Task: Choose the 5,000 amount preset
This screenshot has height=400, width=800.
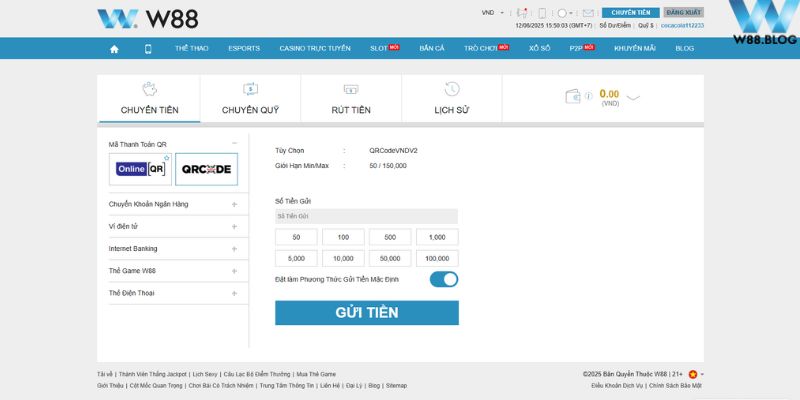Action: [x=296, y=259]
